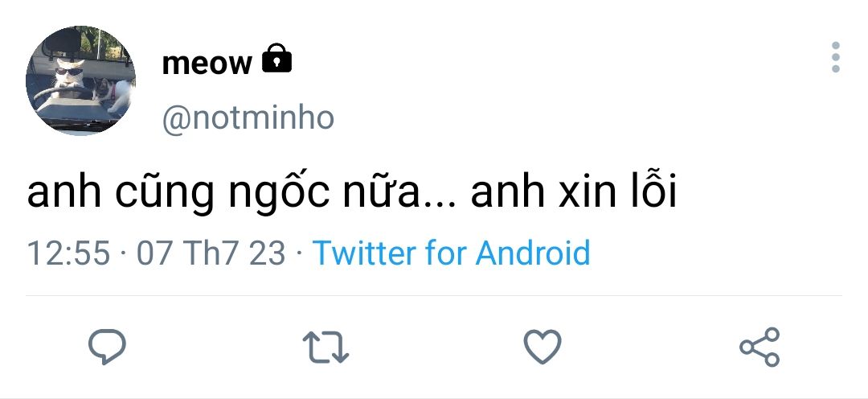Click the date "07 Th7 23"

coord(211,253)
